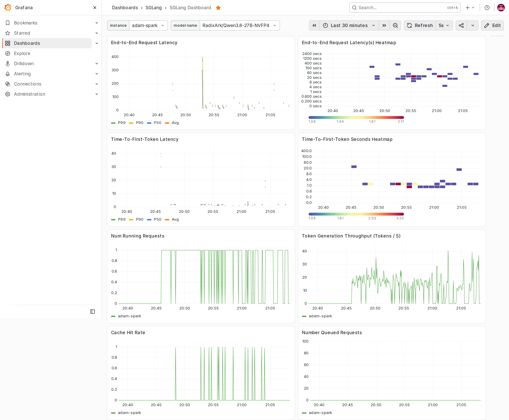Open the New plus menu icon
The width and height of the screenshot is (509, 420).
point(470,8)
